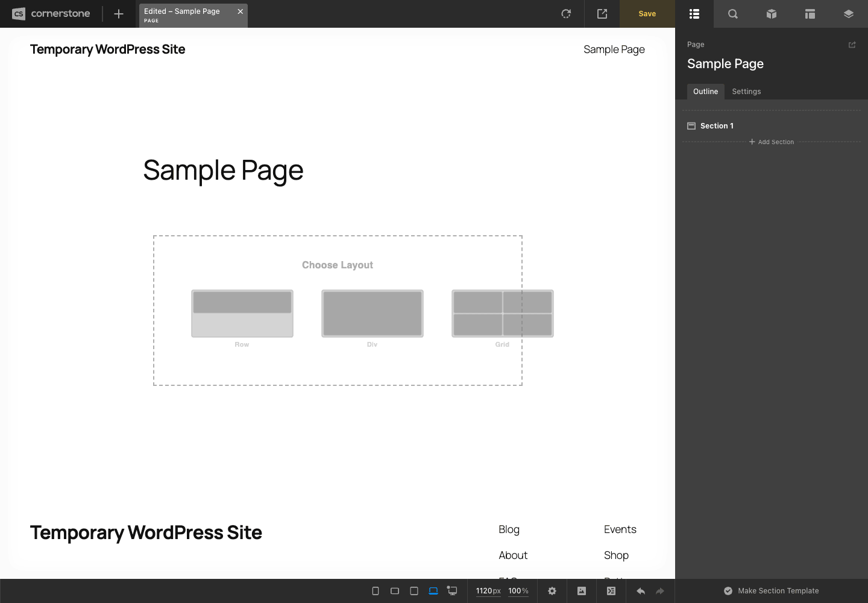Select the Edited – Sample Page tab

[x=193, y=15]
